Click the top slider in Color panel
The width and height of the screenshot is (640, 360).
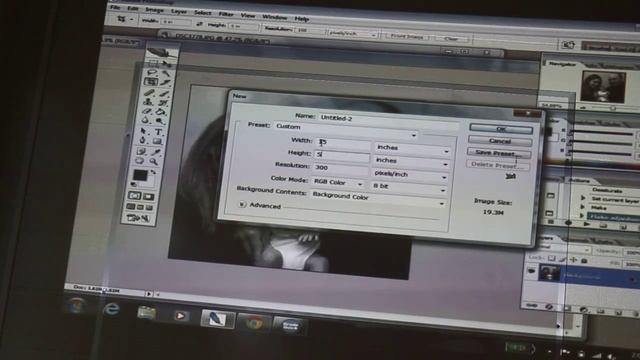[x=601, y=133]
